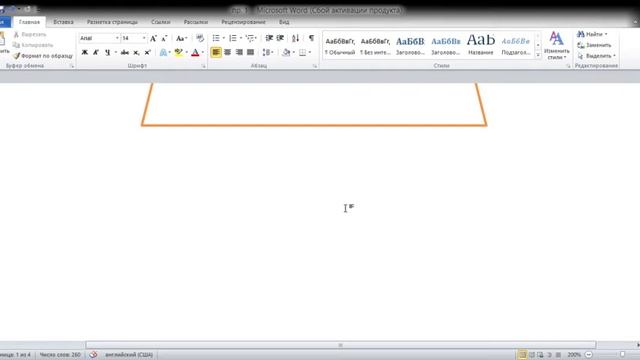The height and width of the screenshot is (360, 640).
Task: Toggle paragraph marks display
Action: 311,38
